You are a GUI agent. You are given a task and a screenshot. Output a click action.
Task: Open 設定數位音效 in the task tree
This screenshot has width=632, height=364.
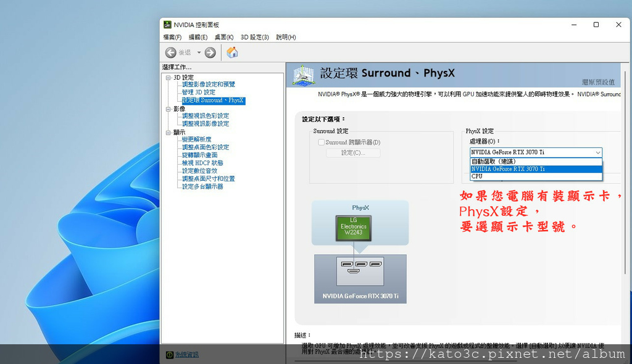(199, 171)
